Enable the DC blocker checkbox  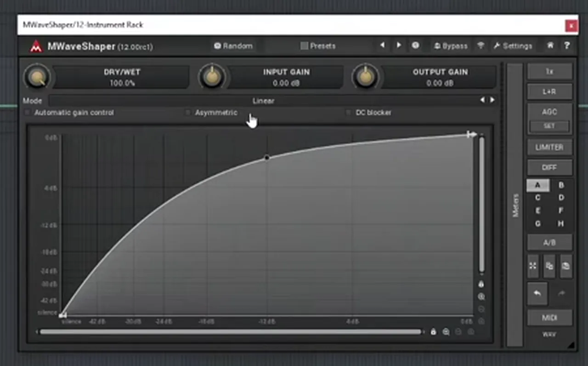tap(348, 113)
